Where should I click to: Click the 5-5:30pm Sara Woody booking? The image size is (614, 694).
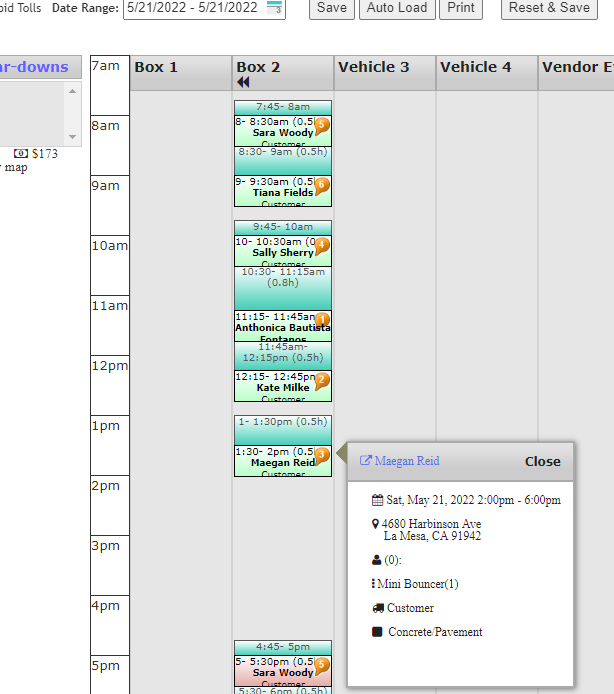click(x=278, y=669)
